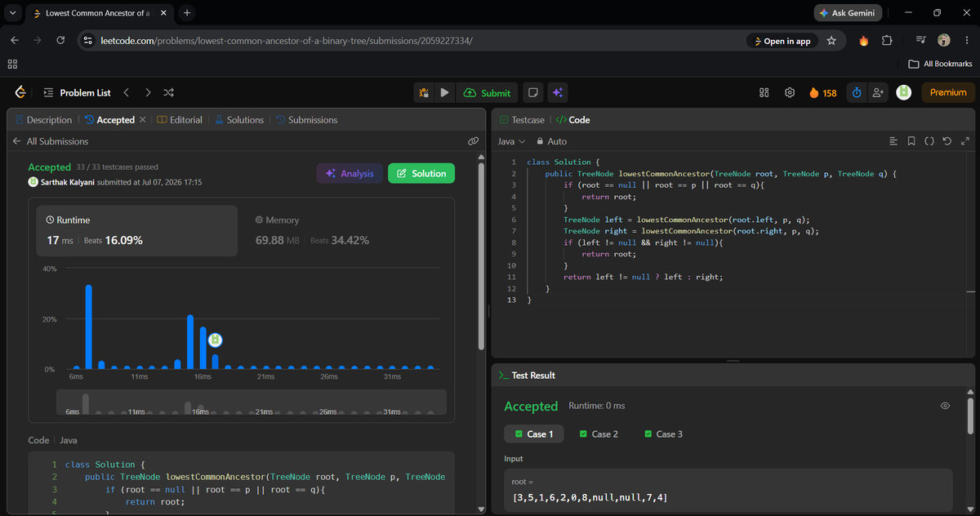Reset code with the undo arrow icon

(x=947, y=141)
